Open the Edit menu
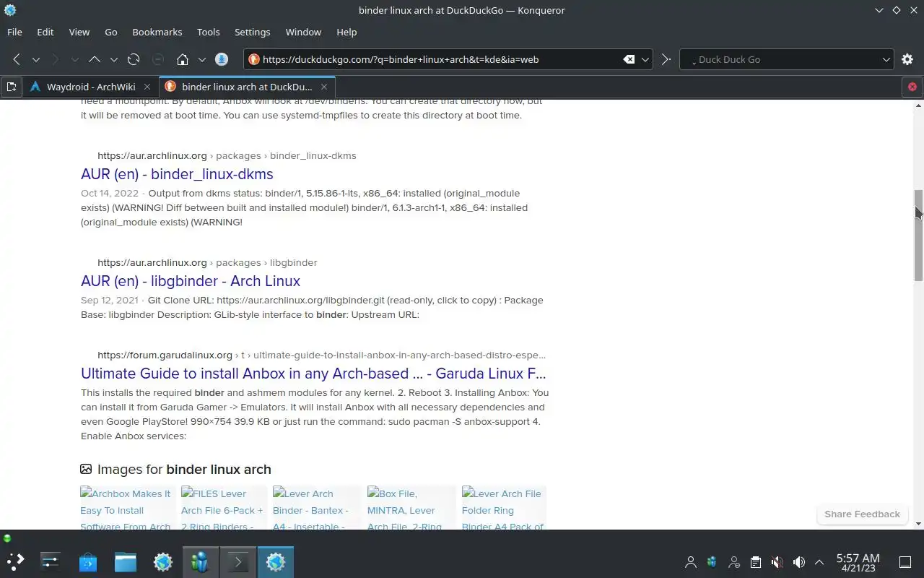This screenshot has width=924, height=578. tap(45, 32)
